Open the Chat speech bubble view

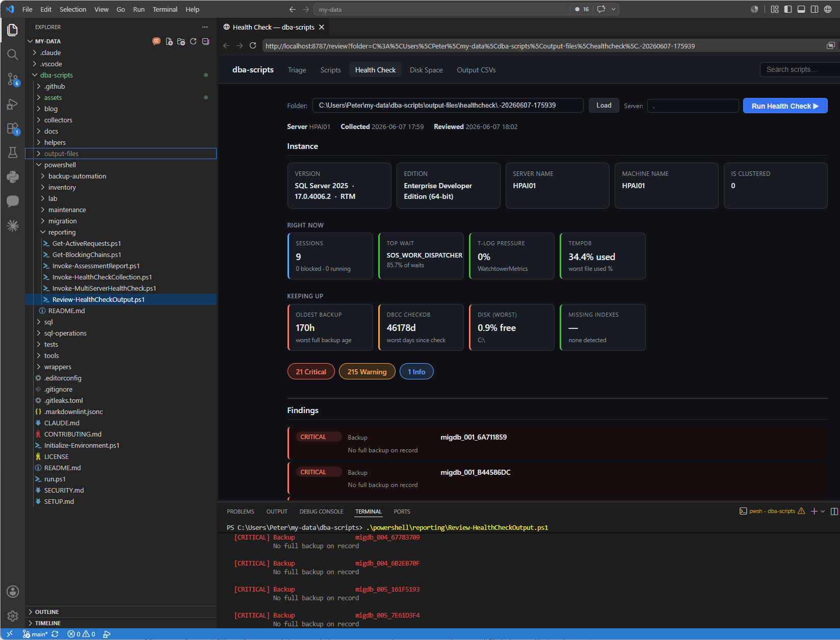pyautogui.click(x=13, y=201)
